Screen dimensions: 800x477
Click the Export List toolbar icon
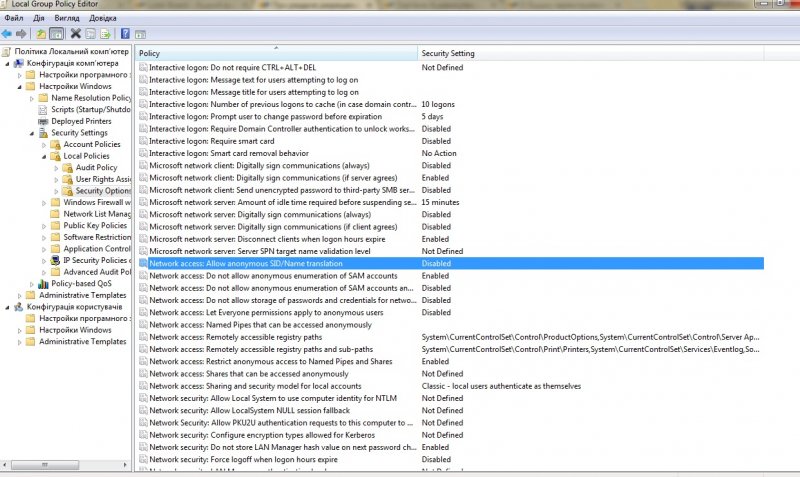105,33
